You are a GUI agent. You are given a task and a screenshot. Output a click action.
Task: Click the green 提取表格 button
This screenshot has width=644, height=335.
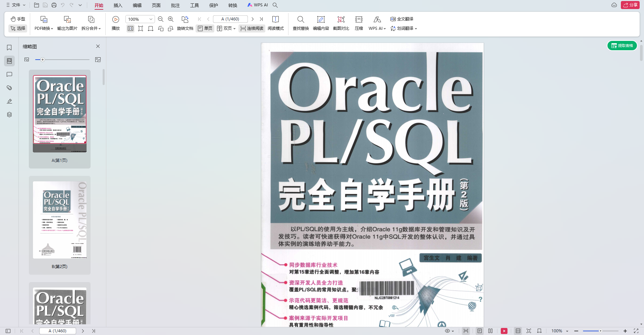point(622,46)
